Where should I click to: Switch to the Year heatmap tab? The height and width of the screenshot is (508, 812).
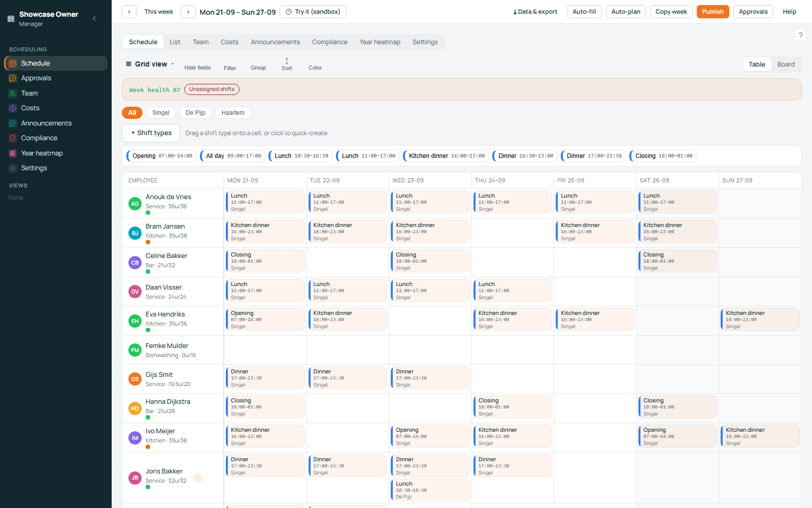pos(380,42)
